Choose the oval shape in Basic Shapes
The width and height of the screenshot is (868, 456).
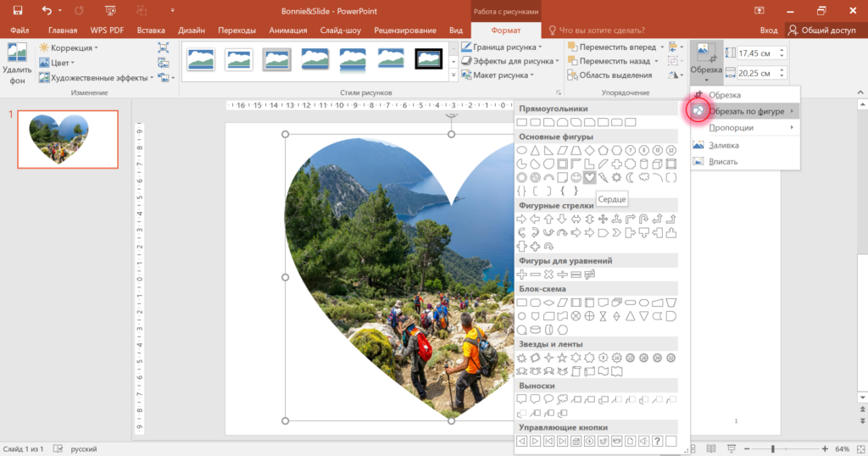[521, 151]
